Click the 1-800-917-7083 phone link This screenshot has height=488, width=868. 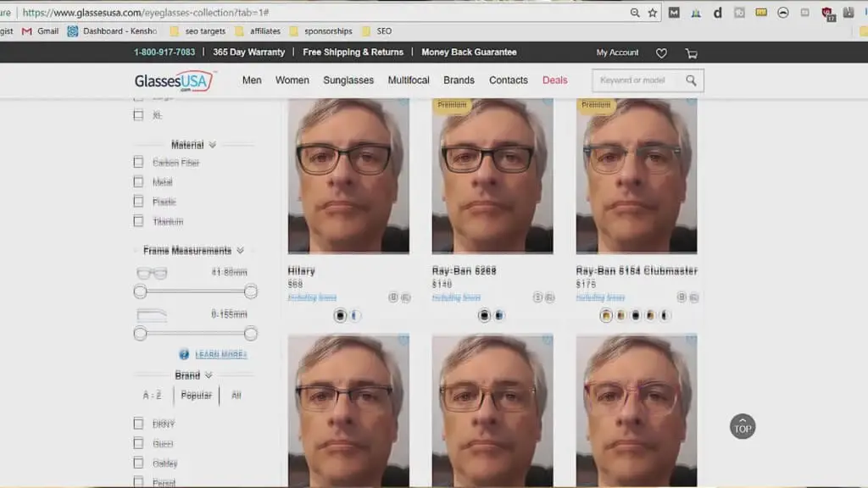click(164, 52)
